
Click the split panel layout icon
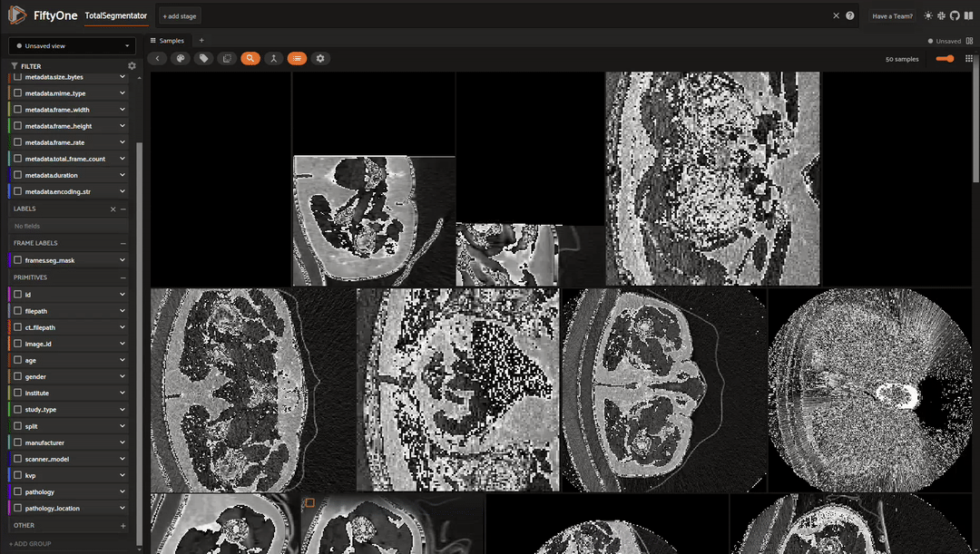tap(969, 41)
